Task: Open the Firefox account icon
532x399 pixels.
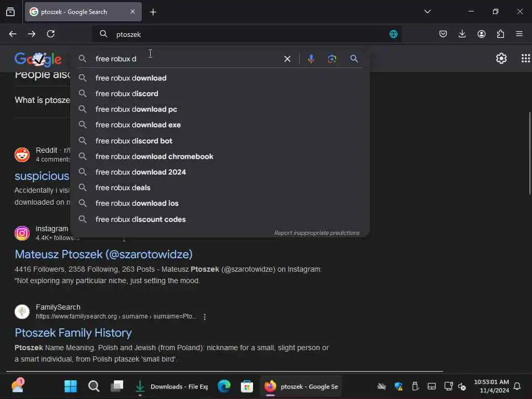Action: pyautogui.click(x=481, y=34)
